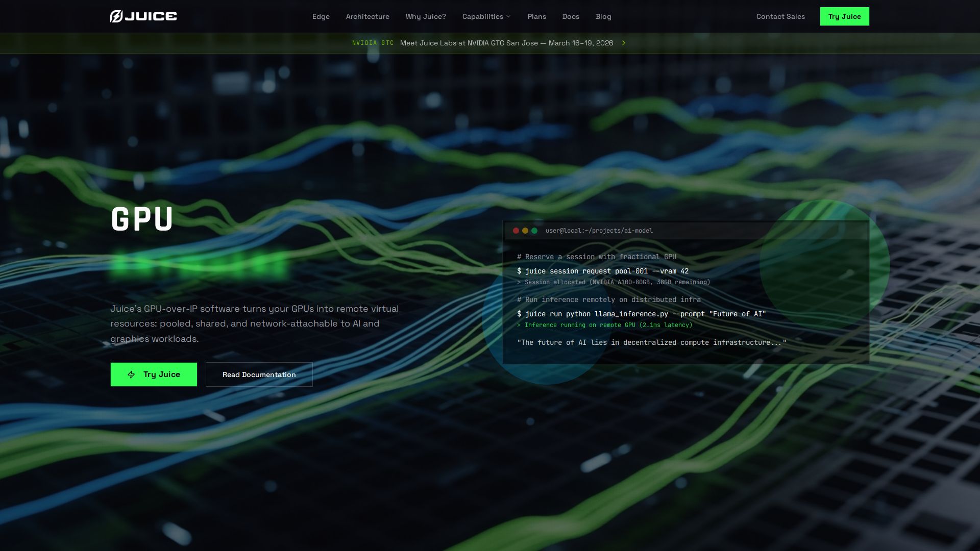Click the terminal title path text
Screen dimensions: 980x551
(x=599, y=231)
